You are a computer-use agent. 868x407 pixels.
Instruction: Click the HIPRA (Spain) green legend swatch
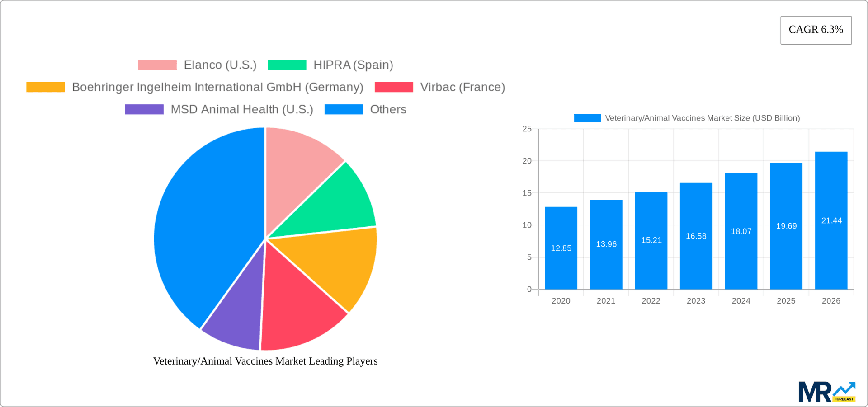coord(287,65)
